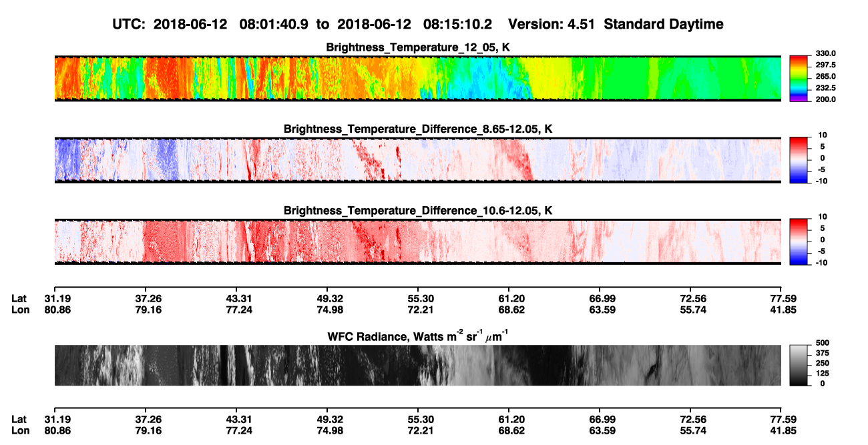
Task: Click the 8.65-12.05 difference image strip
Action: [418, 160]
